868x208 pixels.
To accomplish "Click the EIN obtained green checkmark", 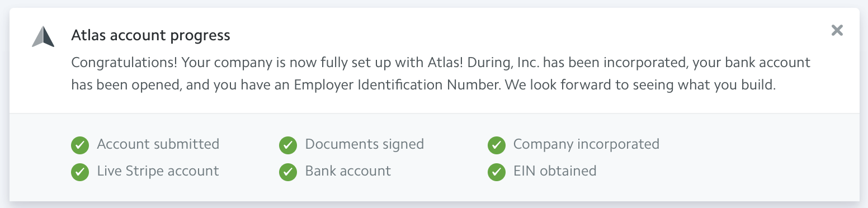I will 497,172.
